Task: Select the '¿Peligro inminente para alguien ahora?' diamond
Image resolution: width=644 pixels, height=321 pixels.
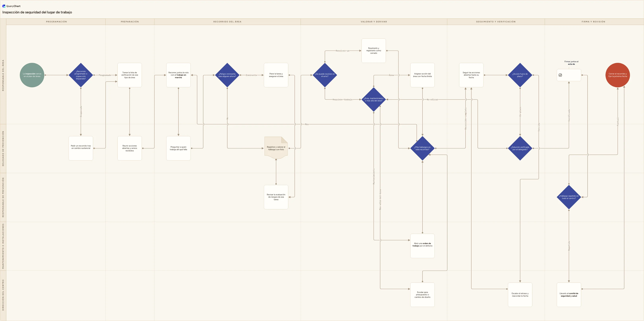Action: click(x=227, y=75)
